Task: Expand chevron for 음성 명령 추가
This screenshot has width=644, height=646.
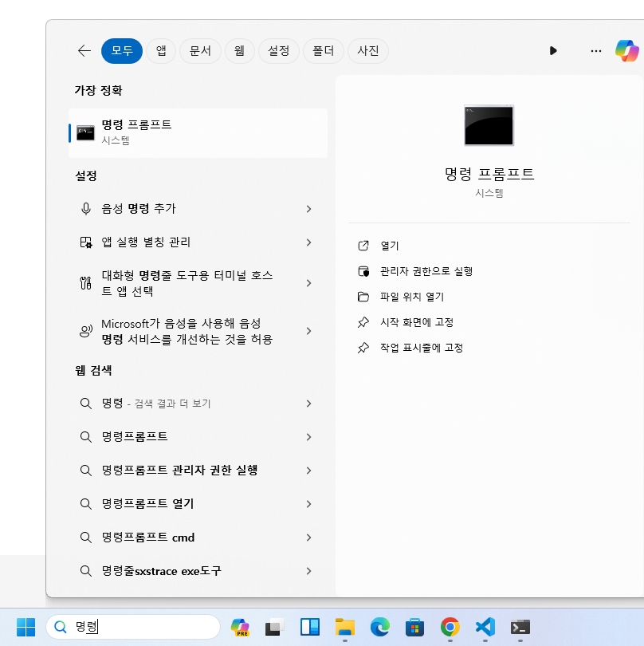Action: pos(308,209)
